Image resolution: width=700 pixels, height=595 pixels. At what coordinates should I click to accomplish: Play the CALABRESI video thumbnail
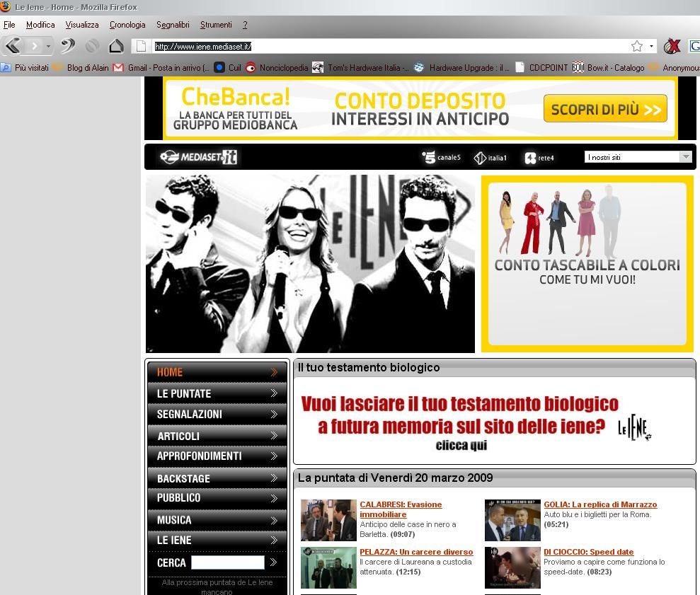pyautogui.click(x=328, y=520)
